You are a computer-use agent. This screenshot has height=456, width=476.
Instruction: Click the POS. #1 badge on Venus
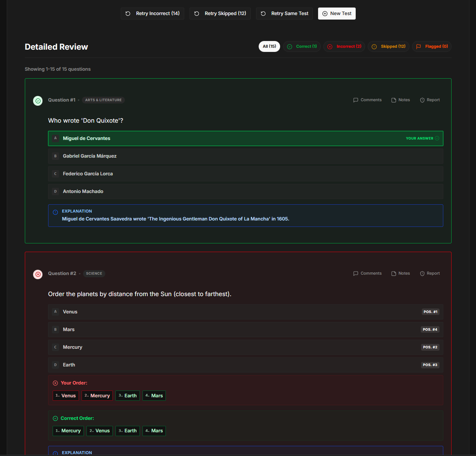coord(430,312)
